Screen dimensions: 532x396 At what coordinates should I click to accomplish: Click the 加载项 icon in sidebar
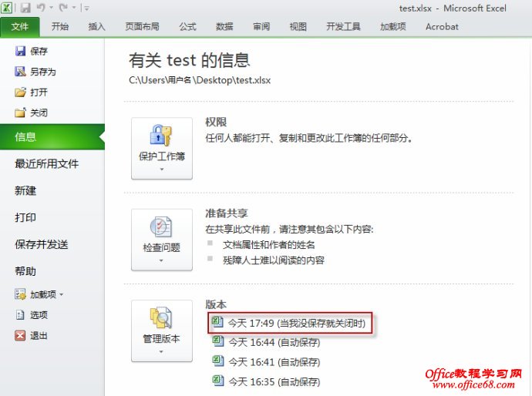click(20, 294)
